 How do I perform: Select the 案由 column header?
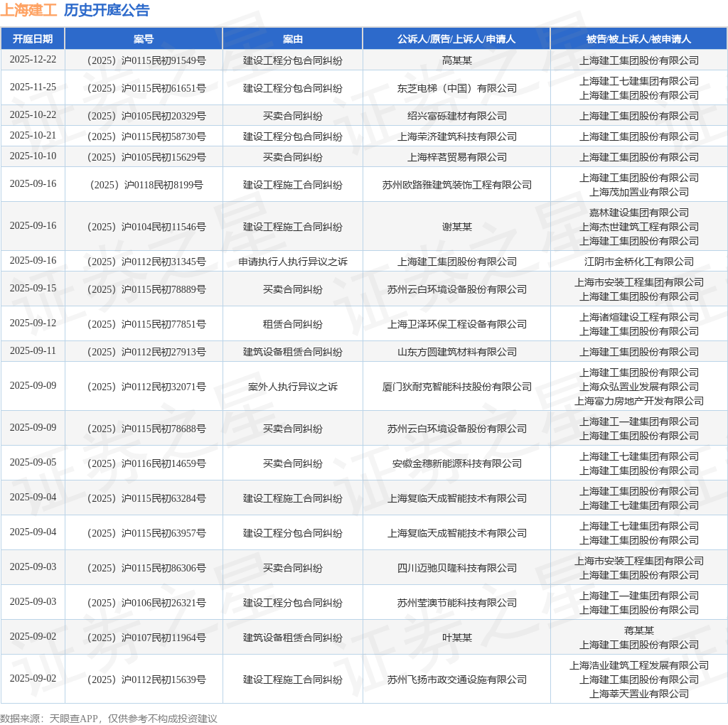point(292,39)
